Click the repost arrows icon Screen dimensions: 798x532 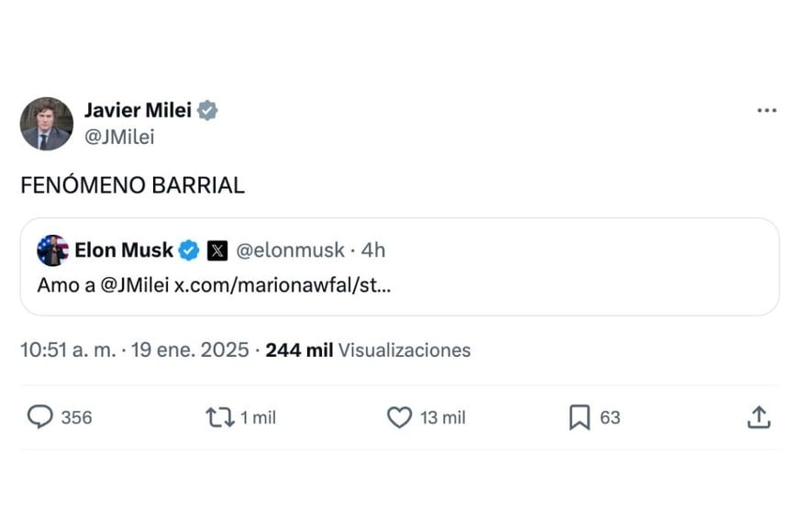click(x=219, y=417)
